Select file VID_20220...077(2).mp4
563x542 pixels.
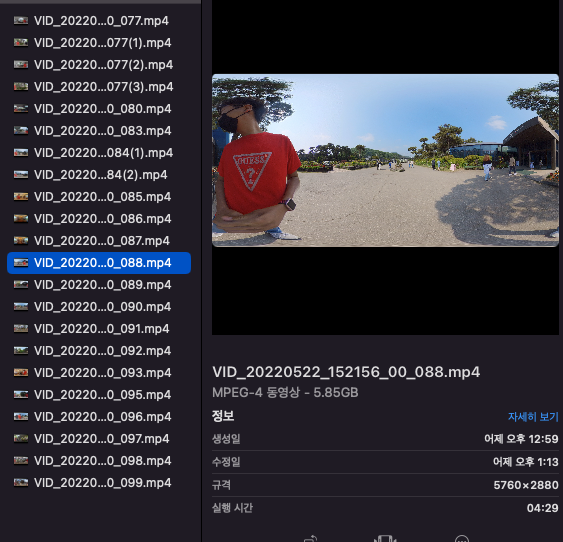99,65
